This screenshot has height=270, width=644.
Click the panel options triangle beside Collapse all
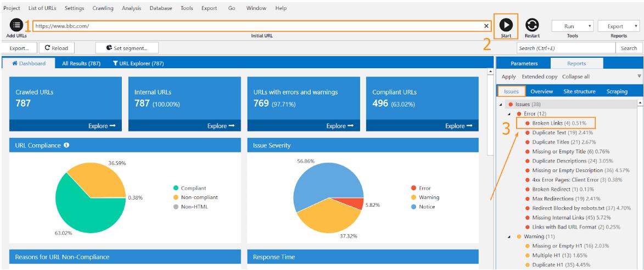(x=639, y=76)
